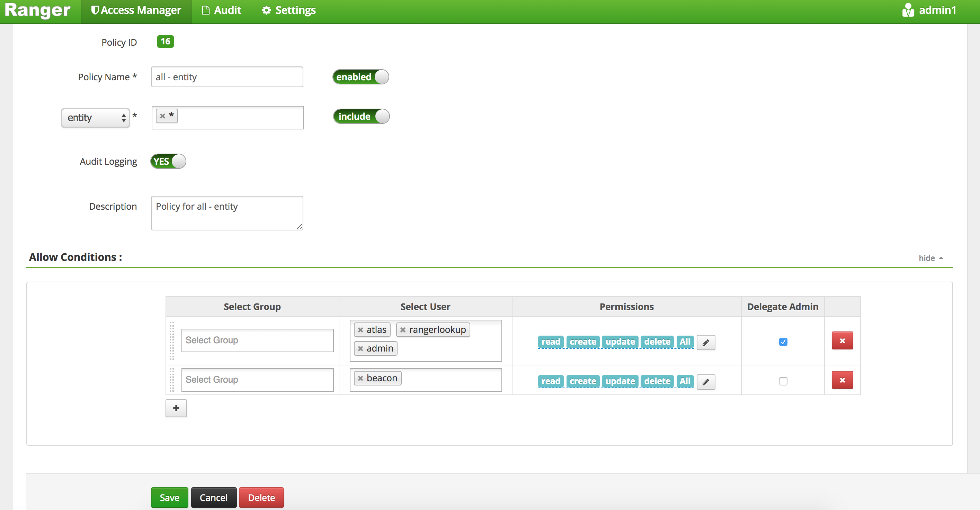
Task: Open the entity resource type dropdown
Action: tap(96, 118)
